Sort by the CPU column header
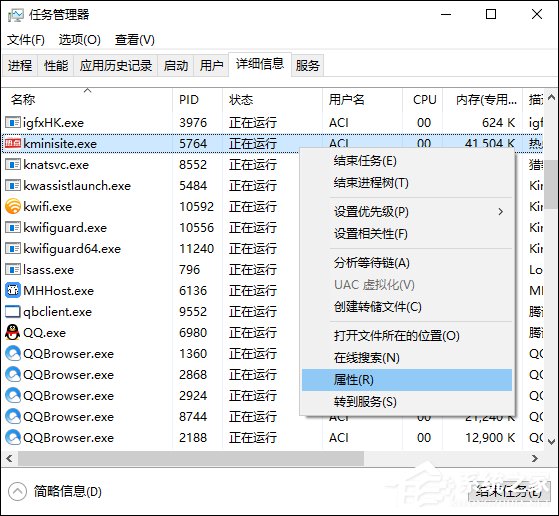The height and width of the screenshot is (516, 559). 422,99
